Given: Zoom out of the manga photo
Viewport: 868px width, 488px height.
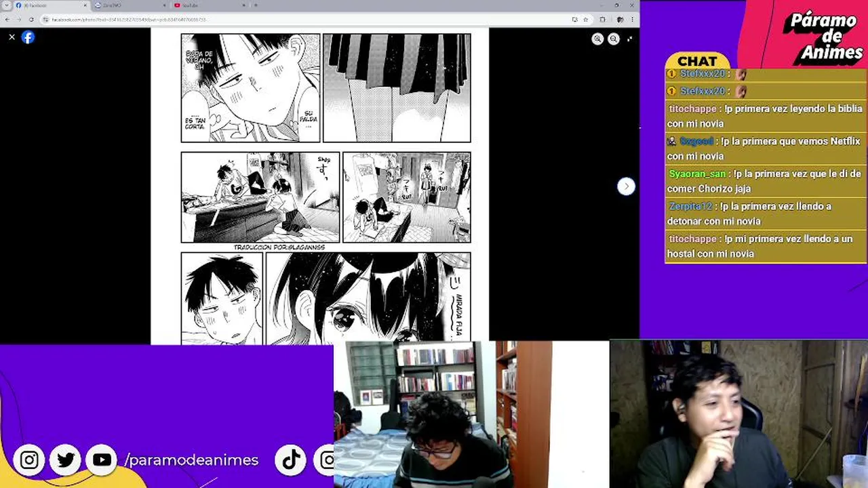Looking at the screenshot, I should tap(614, 39).
